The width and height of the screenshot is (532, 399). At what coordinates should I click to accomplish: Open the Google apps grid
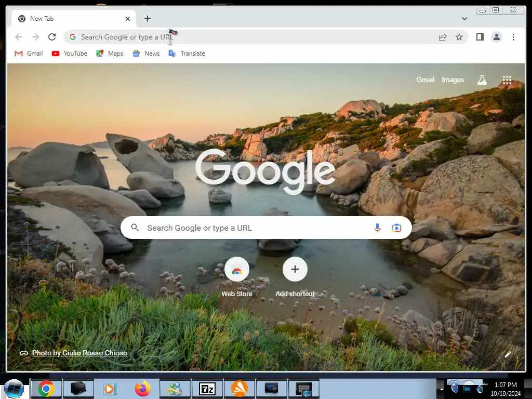(507, 80)
